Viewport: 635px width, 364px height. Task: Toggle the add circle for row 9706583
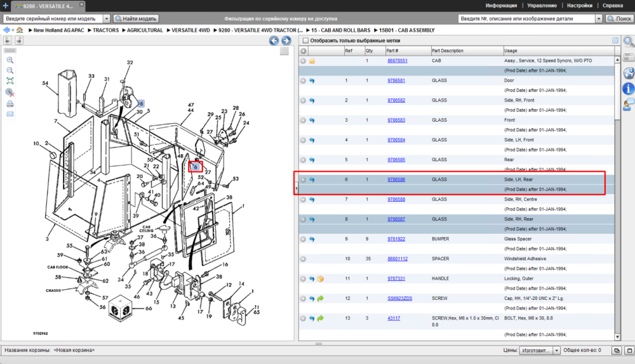click(x=303, y=120)
